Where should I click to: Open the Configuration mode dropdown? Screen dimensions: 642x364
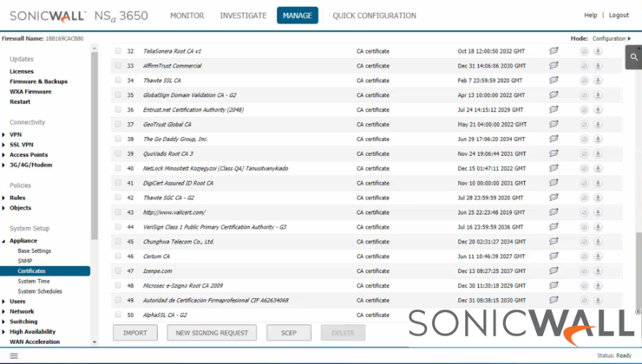611,38
